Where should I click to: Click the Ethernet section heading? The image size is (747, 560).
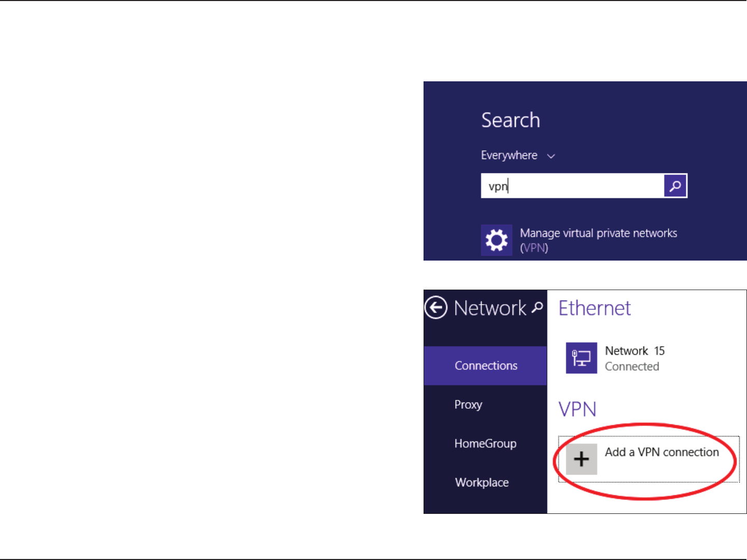click(x=595, y=308)
